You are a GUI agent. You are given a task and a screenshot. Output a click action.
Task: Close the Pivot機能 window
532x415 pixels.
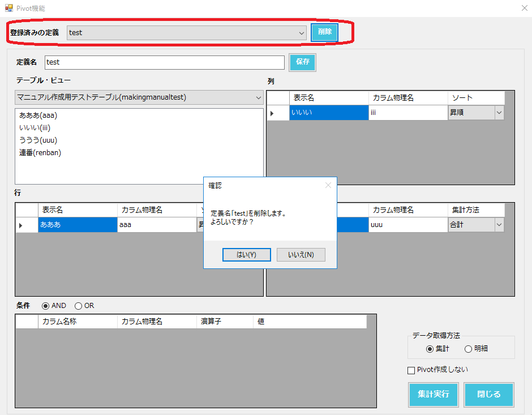pos(524,8)
